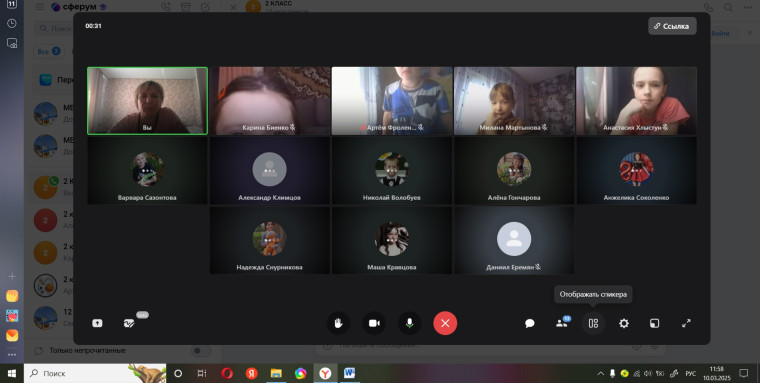
Task: Turn off the camera
Action: [x=374, y=323]
